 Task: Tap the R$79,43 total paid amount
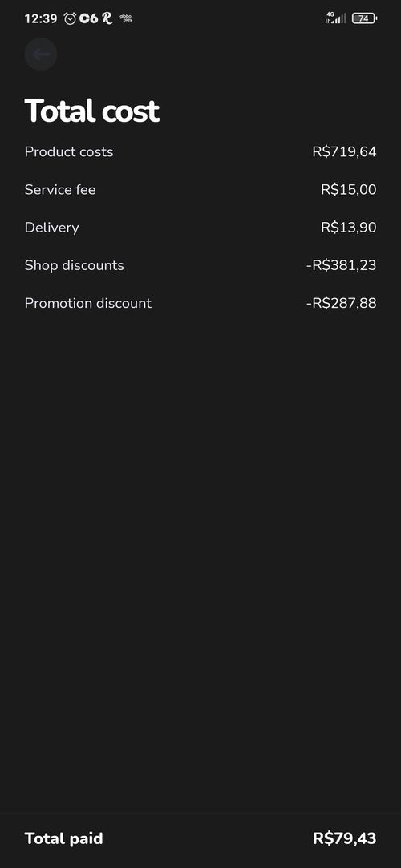[x=345, y=838]
